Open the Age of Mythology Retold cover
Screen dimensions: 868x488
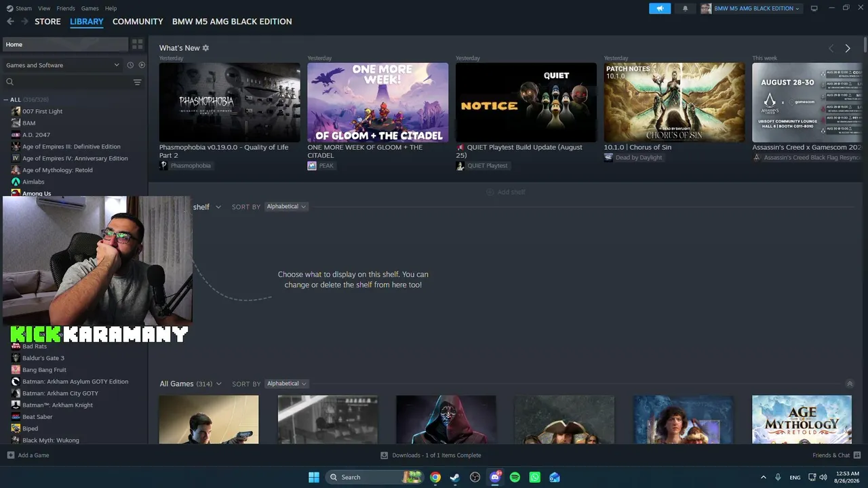coord(802,420)
